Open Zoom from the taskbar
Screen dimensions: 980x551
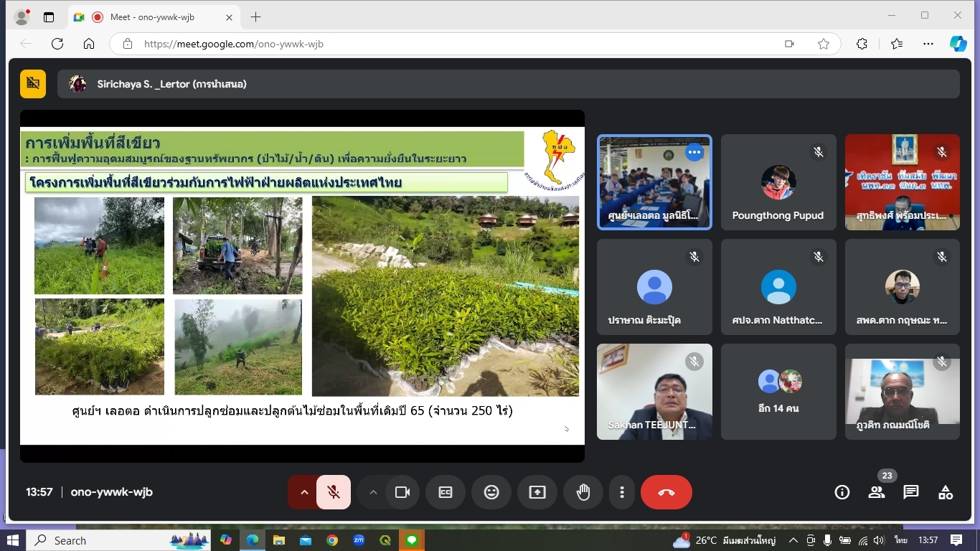pos(359,540)
